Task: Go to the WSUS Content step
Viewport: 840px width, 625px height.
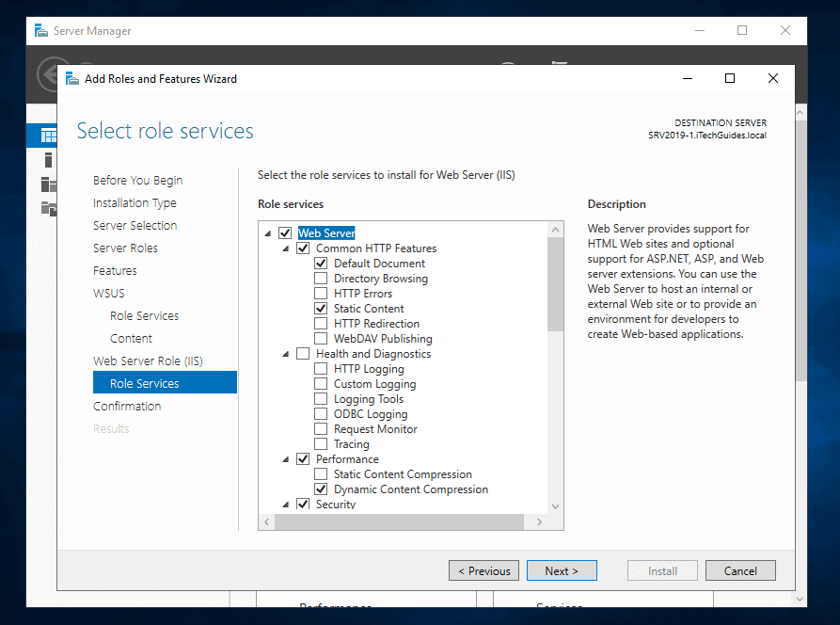Action: click(131, 338)
